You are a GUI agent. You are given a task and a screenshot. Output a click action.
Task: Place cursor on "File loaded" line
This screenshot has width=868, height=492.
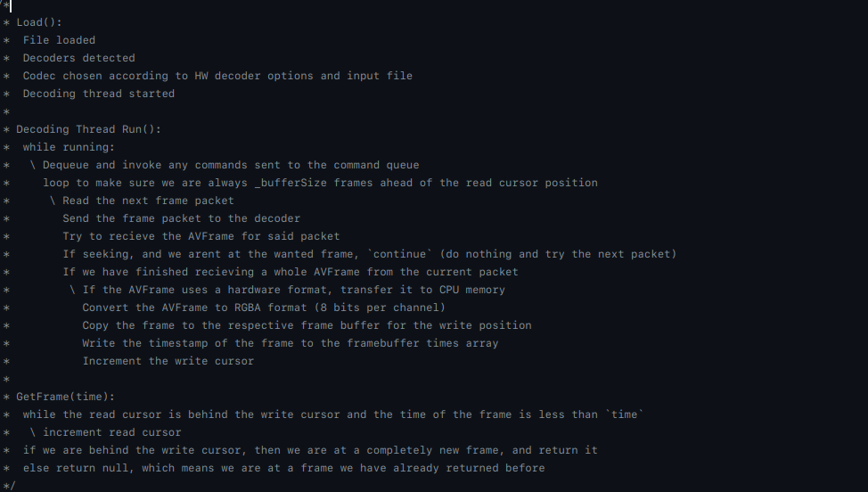click(59, 40)
